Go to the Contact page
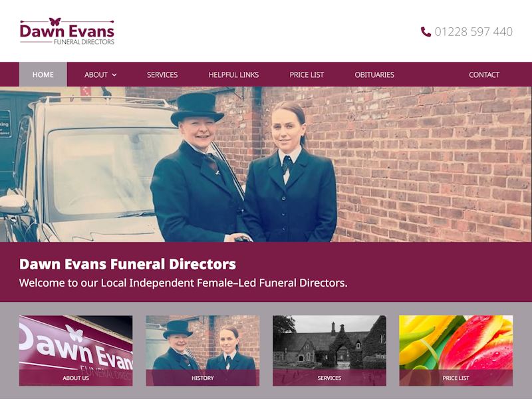Screen dimensions: 532x399 (x=484, y=74)
